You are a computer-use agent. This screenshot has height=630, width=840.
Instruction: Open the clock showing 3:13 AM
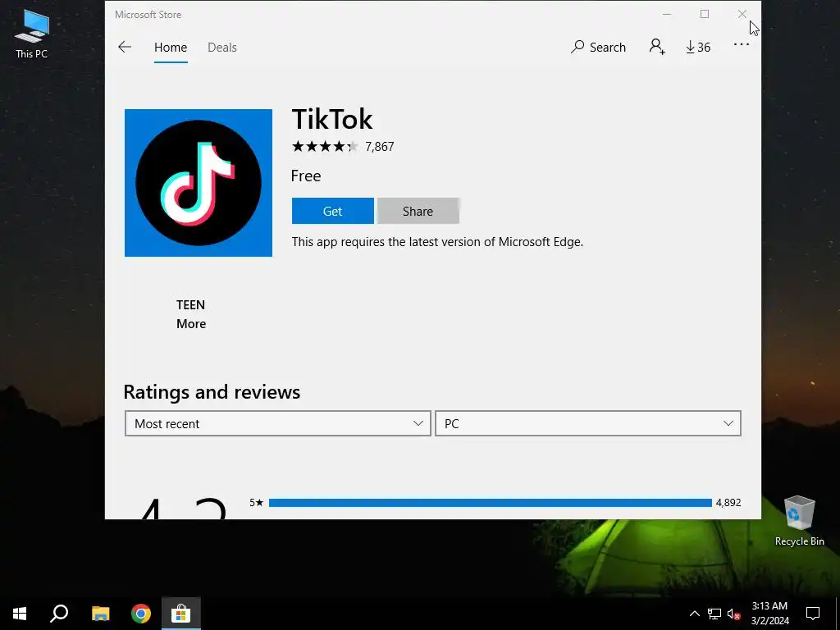(x=769, y=614)
